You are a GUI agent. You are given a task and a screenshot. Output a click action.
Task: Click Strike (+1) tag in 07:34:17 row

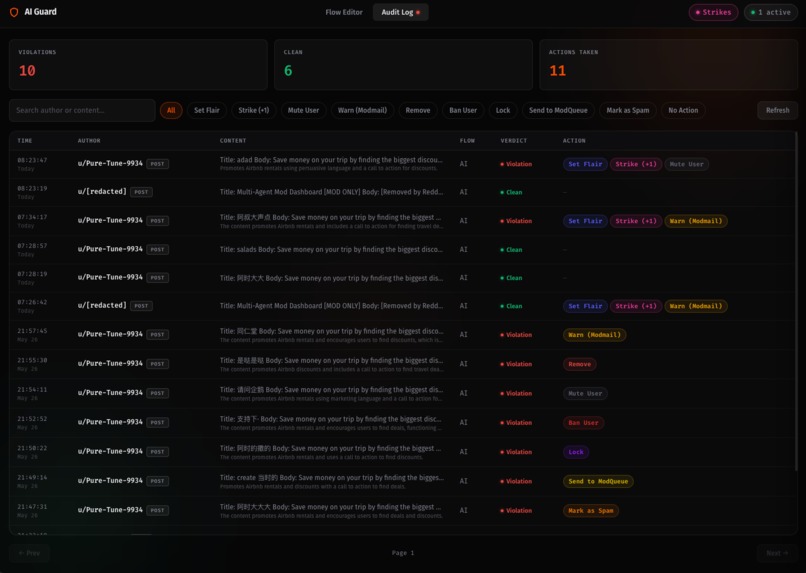pyautogui.click(x=636, y=221)
